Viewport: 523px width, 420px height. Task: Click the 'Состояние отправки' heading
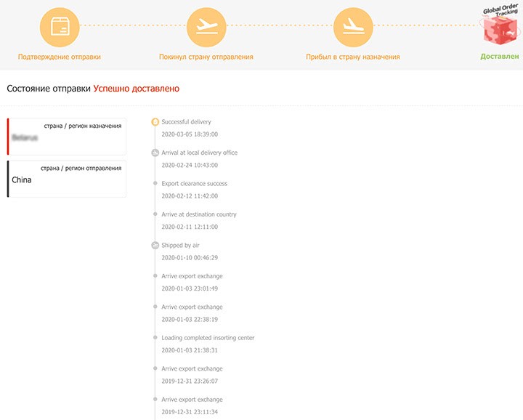click(x=49, y=89)
